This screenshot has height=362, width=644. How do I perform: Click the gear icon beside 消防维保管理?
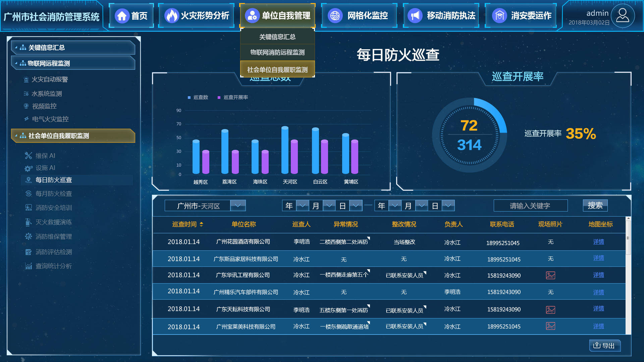29,236
